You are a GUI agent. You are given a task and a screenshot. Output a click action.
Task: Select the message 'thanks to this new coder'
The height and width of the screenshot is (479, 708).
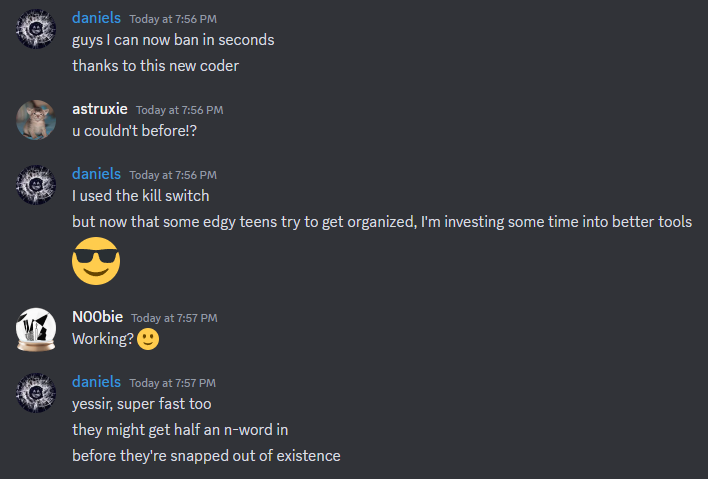(155, 66)
